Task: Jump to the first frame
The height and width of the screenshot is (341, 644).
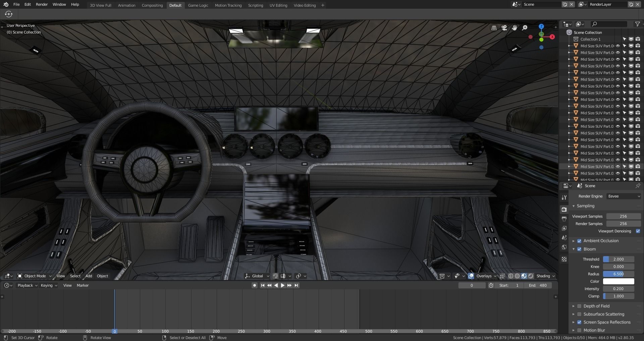Action: point(263,285)
